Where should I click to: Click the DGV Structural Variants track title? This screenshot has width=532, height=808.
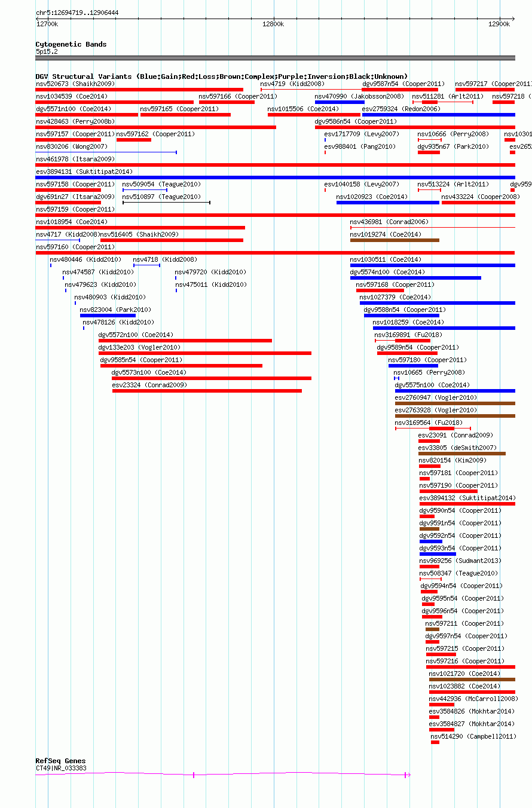point(222,76)
